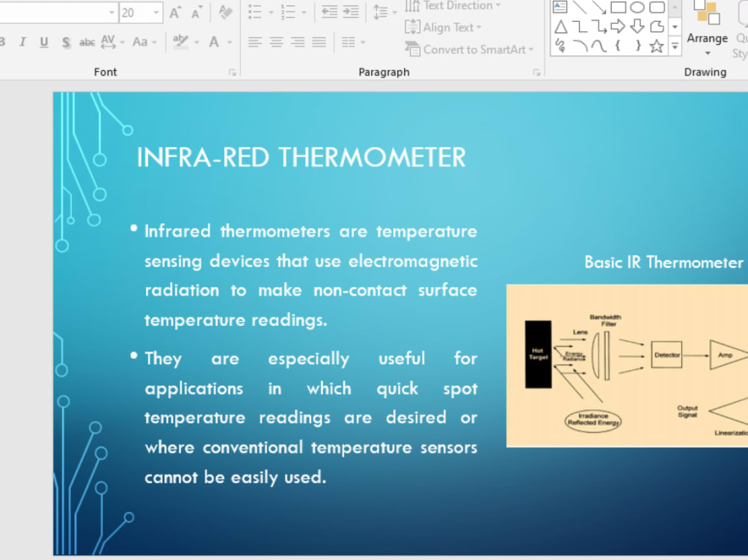Open the Font Color dropdown arrow
The height and width of the screenshot is (560, 748).
[230, 43]
